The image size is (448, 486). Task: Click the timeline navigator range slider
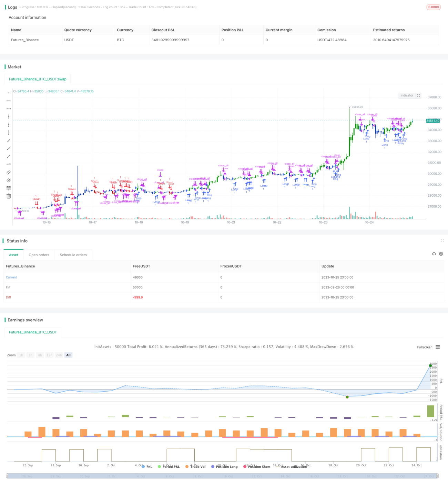[222, 476]
